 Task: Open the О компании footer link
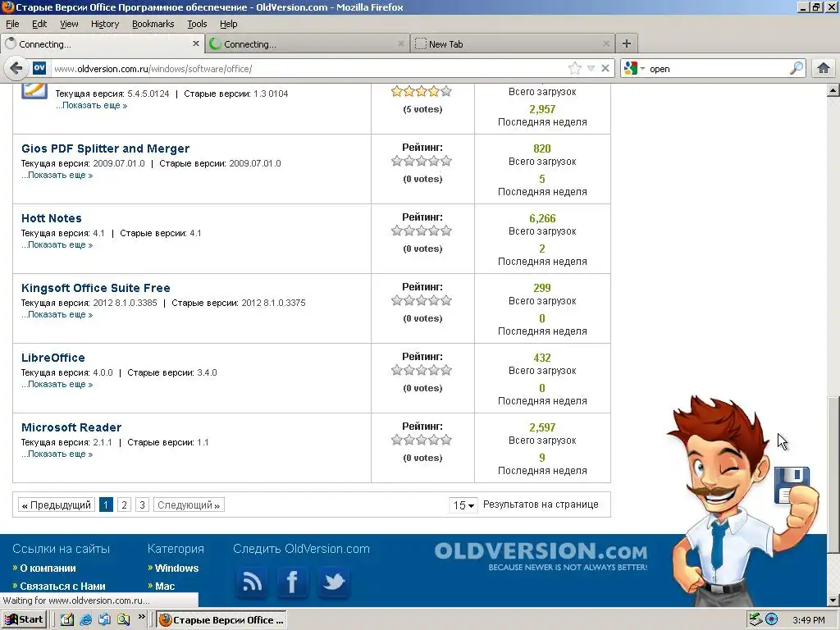point(48,568)
